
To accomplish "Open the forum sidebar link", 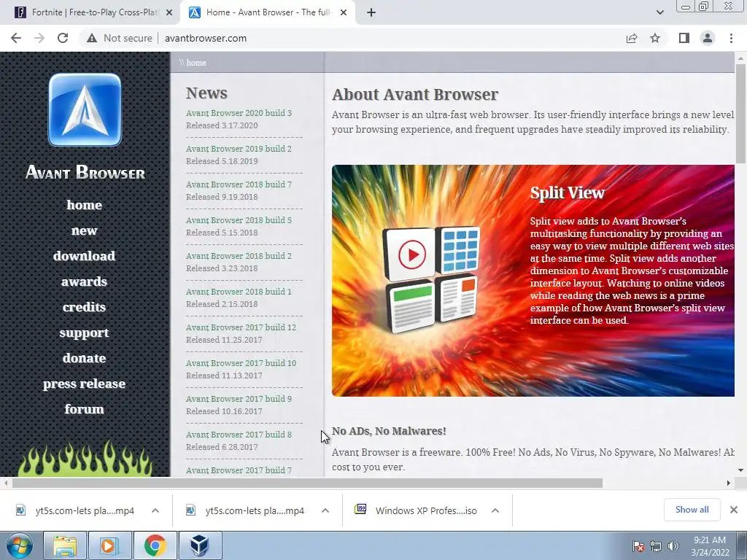I will click(x=85, y=409).
